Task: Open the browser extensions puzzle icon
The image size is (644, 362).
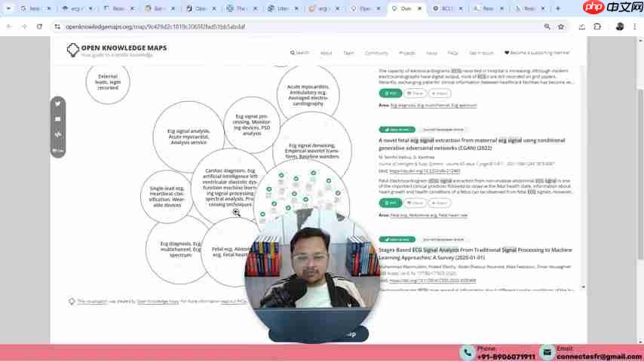Action: (597, 26)
